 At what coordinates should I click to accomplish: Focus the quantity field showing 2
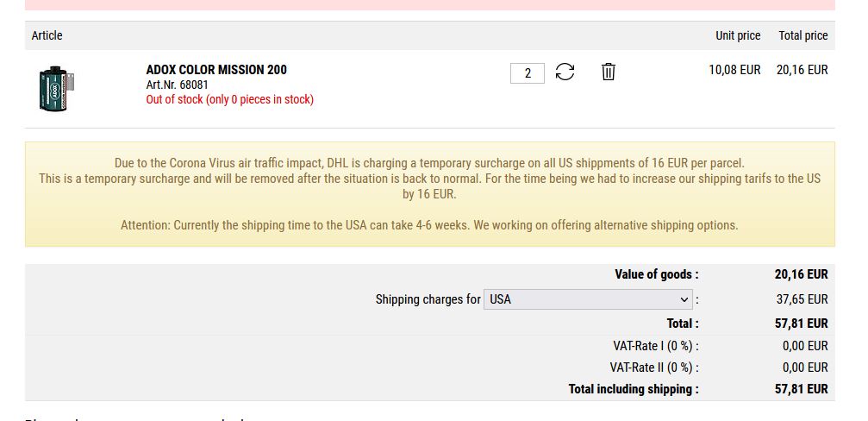[528, 73]
